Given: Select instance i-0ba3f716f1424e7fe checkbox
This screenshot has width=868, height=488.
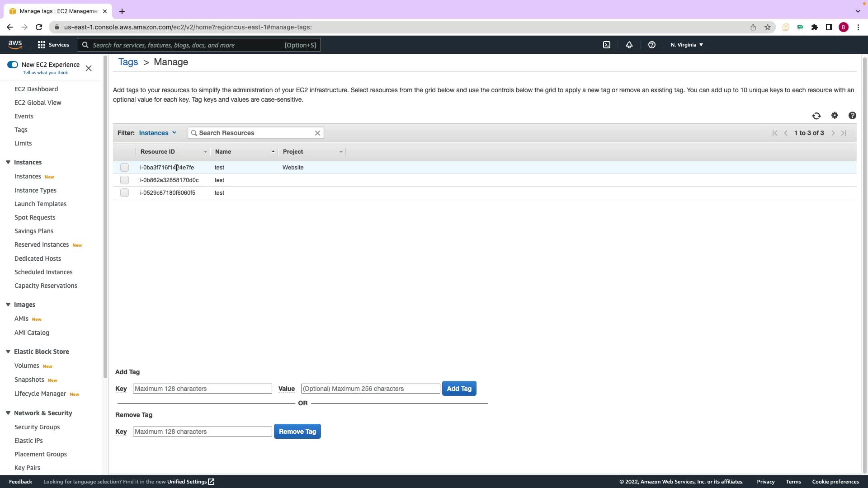Looking at the screenshot, I should tap(124, 168).
